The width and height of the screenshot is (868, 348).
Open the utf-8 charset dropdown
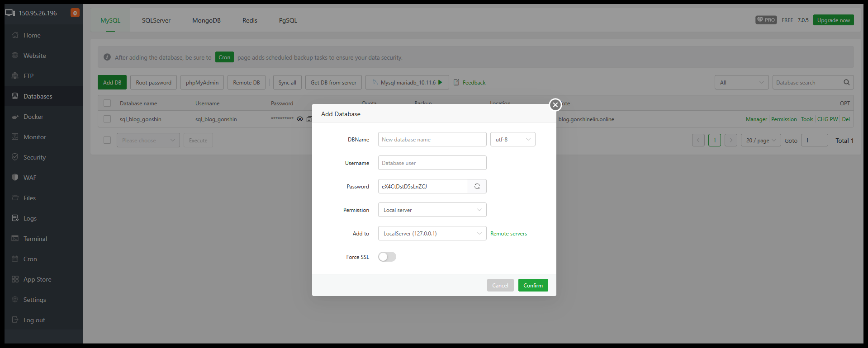[x=513, y=139]
